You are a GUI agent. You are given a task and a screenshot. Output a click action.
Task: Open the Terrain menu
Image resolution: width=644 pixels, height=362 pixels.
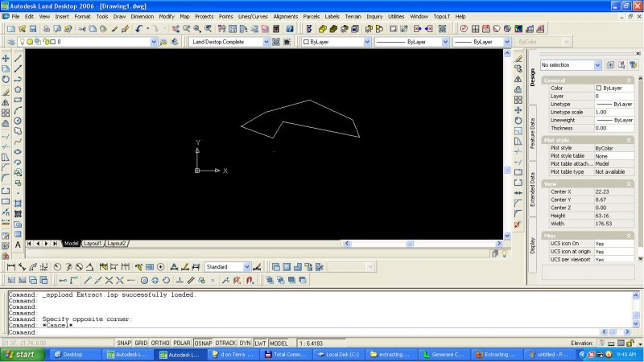[353, 16]
